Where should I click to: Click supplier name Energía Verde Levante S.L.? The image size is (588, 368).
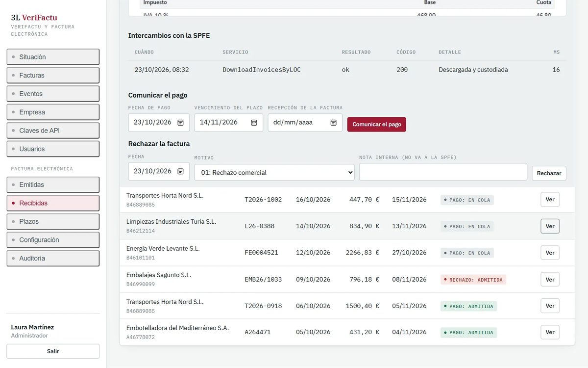[x=163, y=248]
